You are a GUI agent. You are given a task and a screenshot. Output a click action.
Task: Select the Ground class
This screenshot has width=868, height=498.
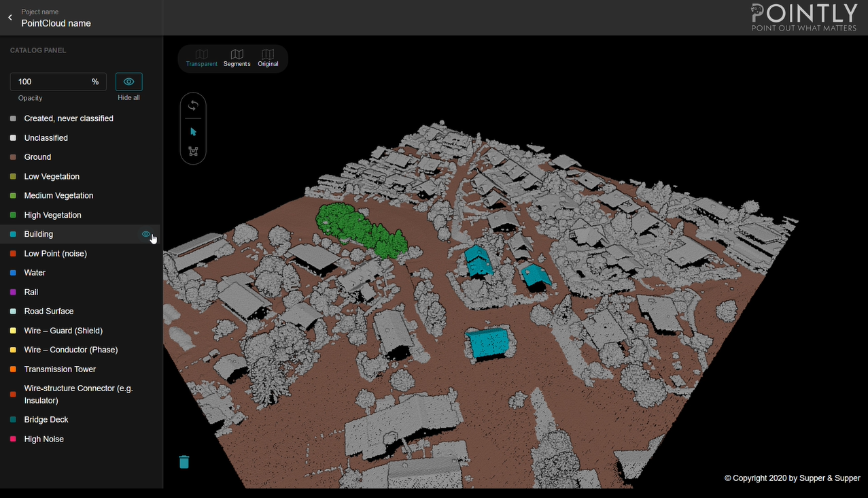[x=37, y=157]
